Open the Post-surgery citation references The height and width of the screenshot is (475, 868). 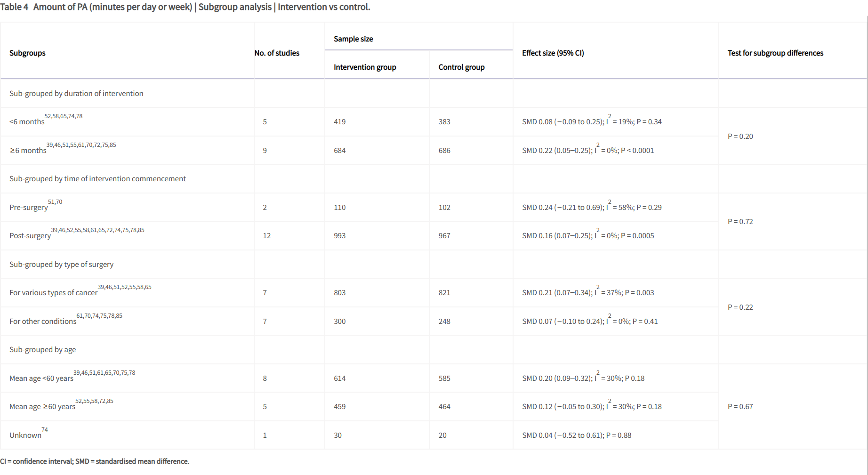(97, 230)
